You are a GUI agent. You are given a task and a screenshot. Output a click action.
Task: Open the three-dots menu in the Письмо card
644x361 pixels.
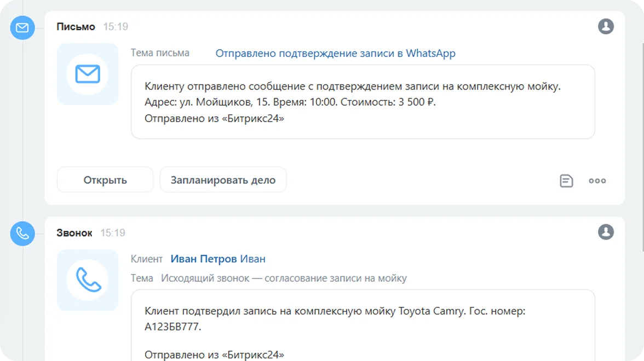click(x=597, y=180)
